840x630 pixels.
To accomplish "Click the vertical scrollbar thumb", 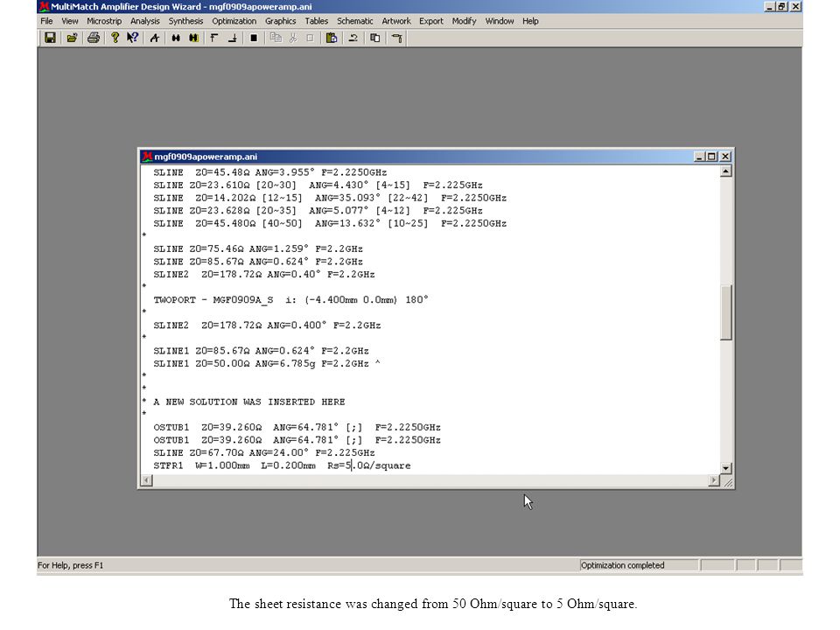I will (726, 312).
